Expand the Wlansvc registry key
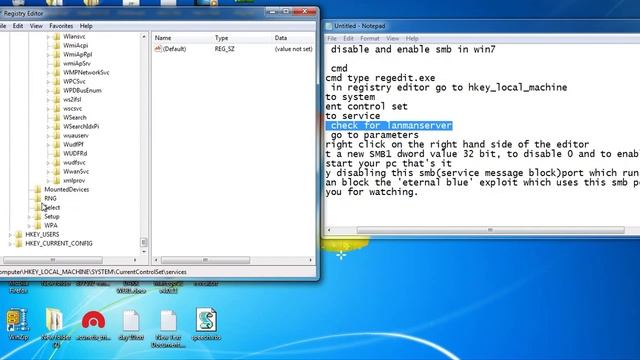Screen dimensions: 640x360 tap(48, 37)
